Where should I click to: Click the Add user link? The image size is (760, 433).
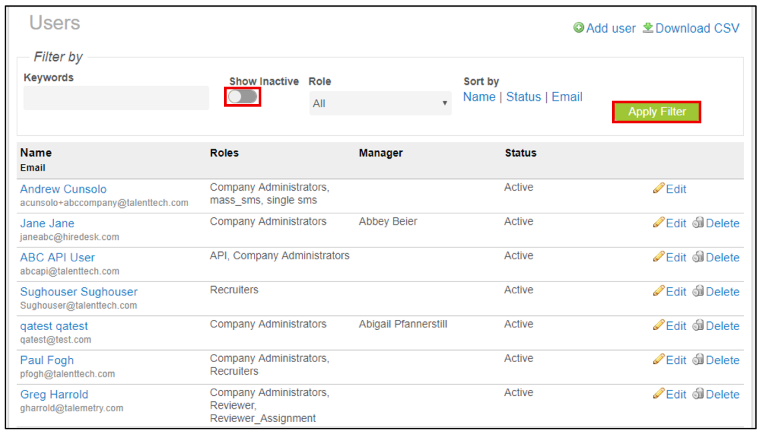click(611, 29)
